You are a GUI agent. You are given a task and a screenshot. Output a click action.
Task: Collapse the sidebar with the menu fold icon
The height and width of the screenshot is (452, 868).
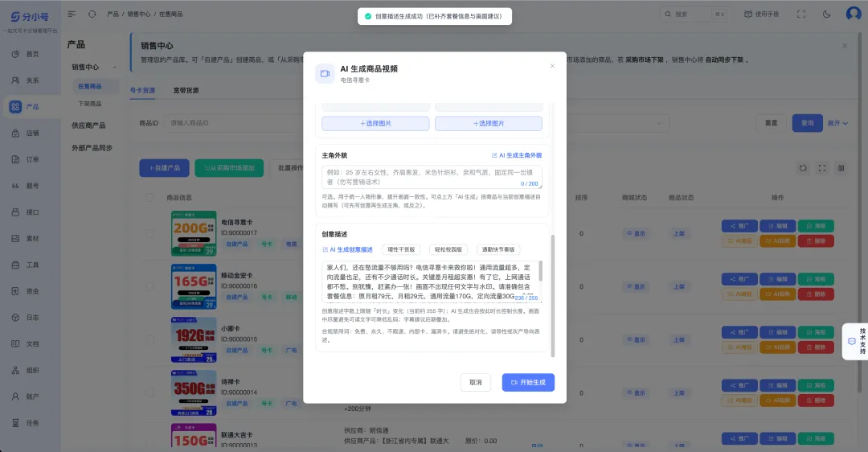tap(72, 14)
